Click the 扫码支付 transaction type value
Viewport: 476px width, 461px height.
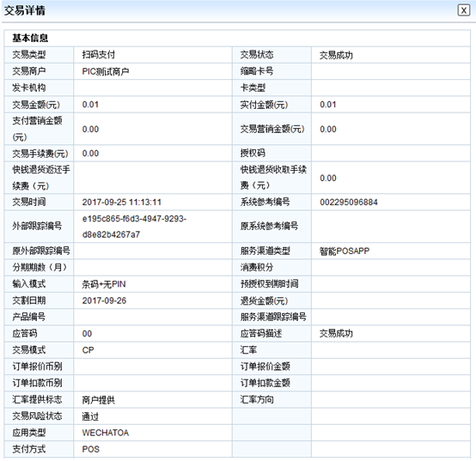tap(98, 55)
